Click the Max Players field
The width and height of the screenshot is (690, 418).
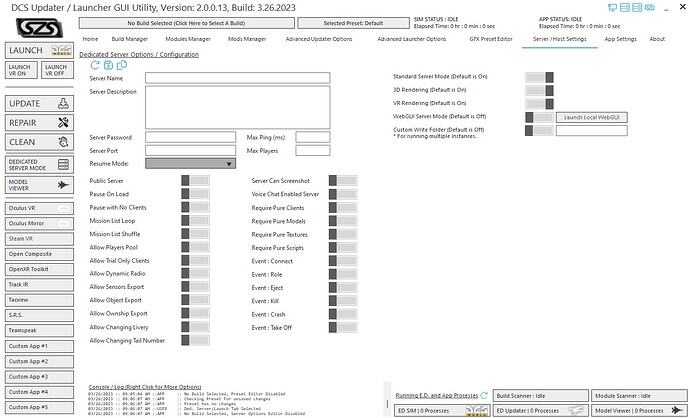coord(313,150)
